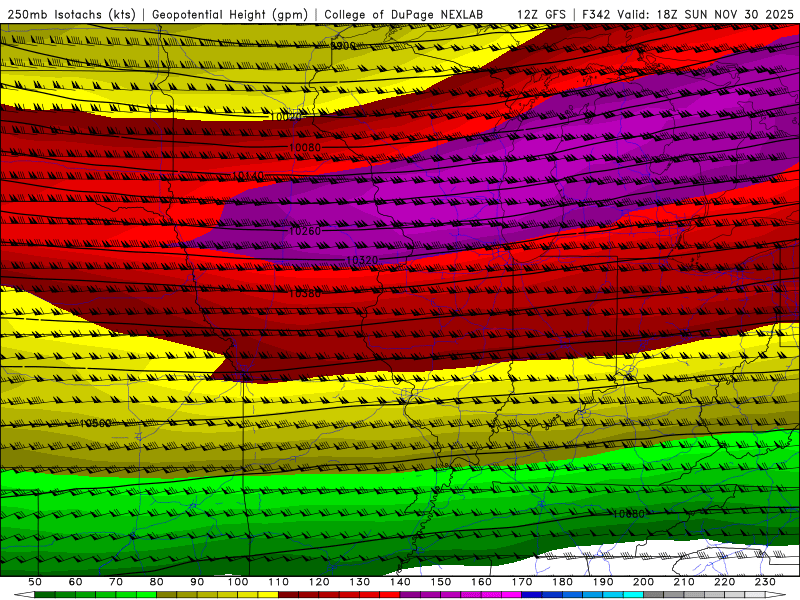Select the legend value 170
800x600 pixels.
click(521, 582)
